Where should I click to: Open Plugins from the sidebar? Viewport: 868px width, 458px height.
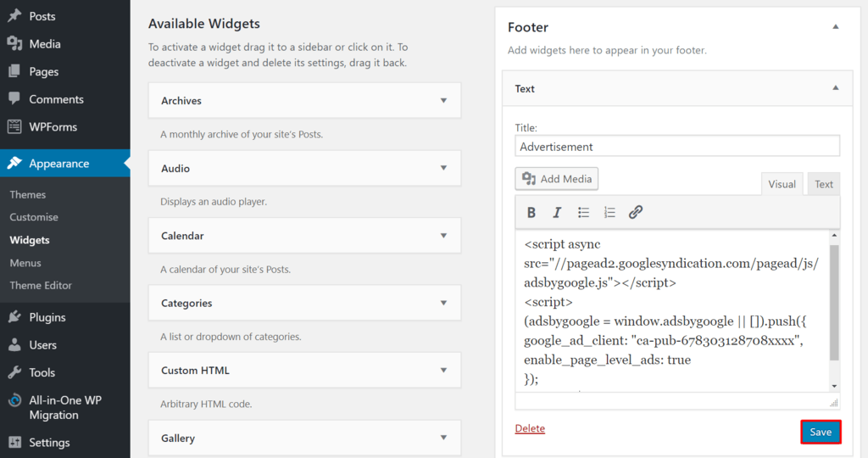[x=47, y=317]
